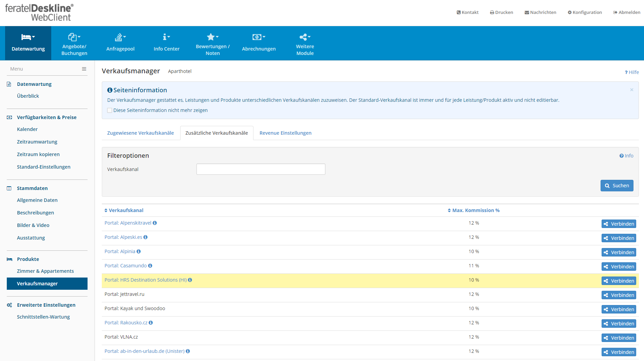
Task: Open Nachrichten messages in header
Action: pyautogui.click(x=540, y=13)
